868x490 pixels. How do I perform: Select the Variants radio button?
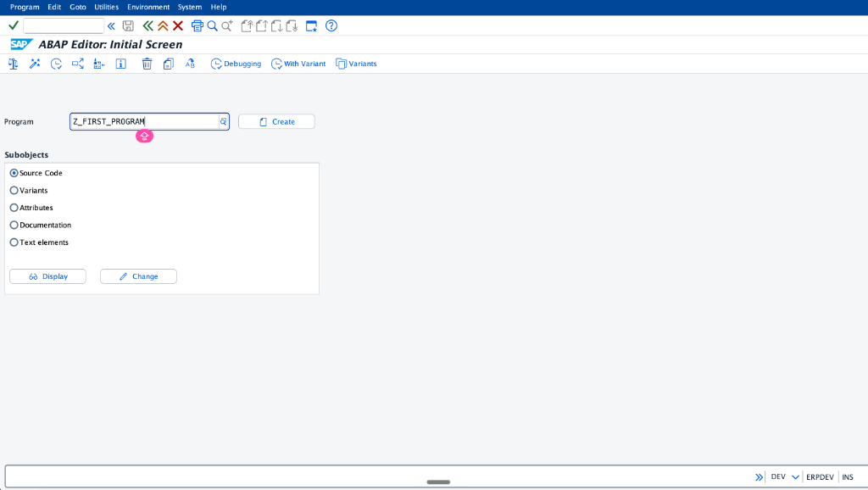click(14, 191)
